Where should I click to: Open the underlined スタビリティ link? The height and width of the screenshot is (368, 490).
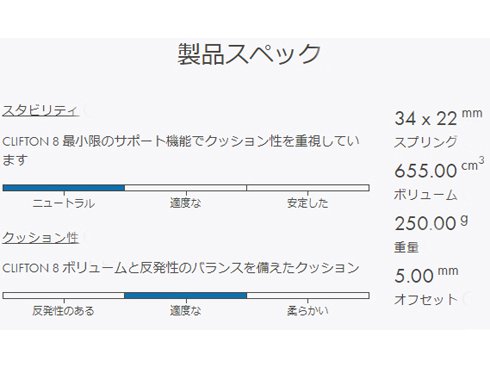tap(41, 110)
